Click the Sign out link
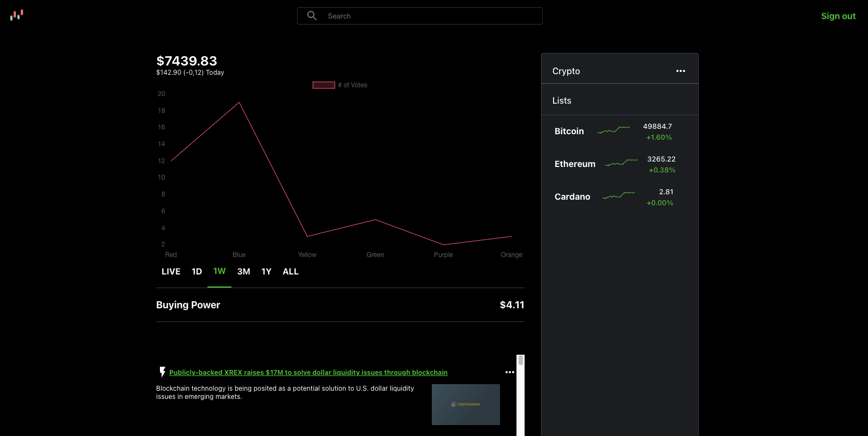The width and height of the screenshot is (868, 436). click(x=838, y=16)
